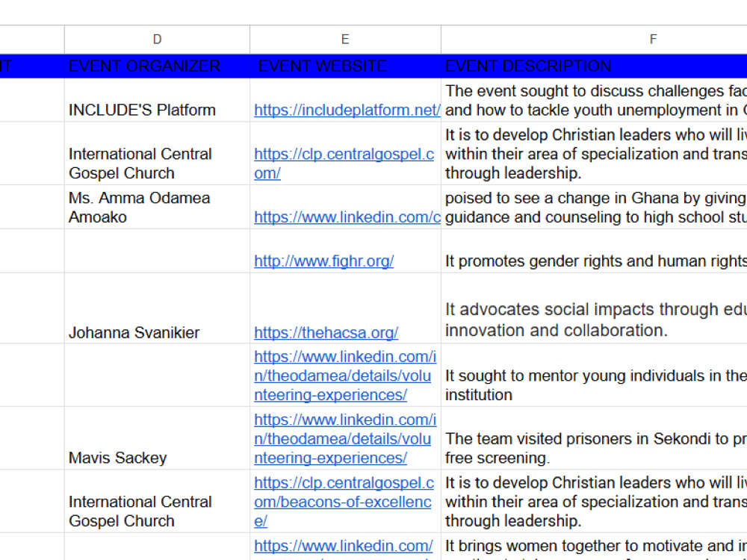The height and width of the screenshot is (560, 747).
Task: Select the first International Central Gospel Church cell
Action: [157, 153]
